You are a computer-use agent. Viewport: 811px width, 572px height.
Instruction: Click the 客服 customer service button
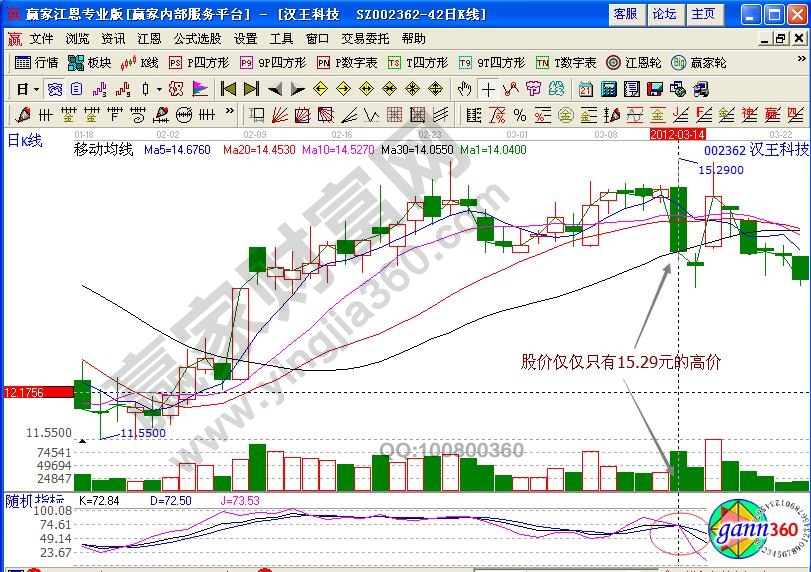pyautogui.click(x=625, y=13)
